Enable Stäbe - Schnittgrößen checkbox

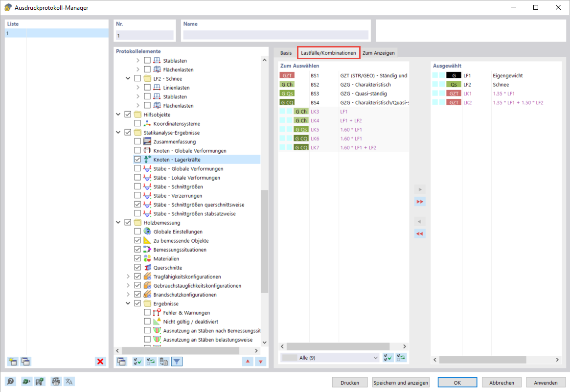click(x=137, y=186)
